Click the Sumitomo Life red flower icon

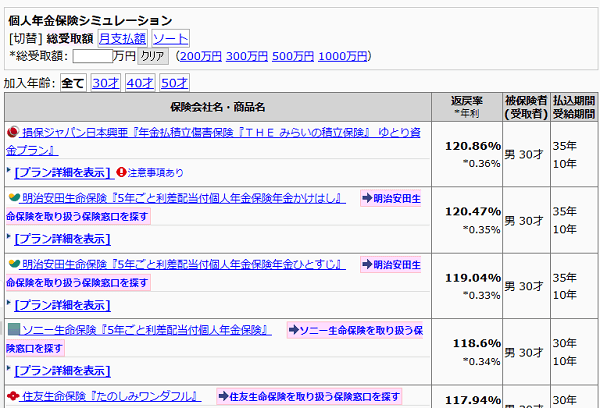(13, 396)
